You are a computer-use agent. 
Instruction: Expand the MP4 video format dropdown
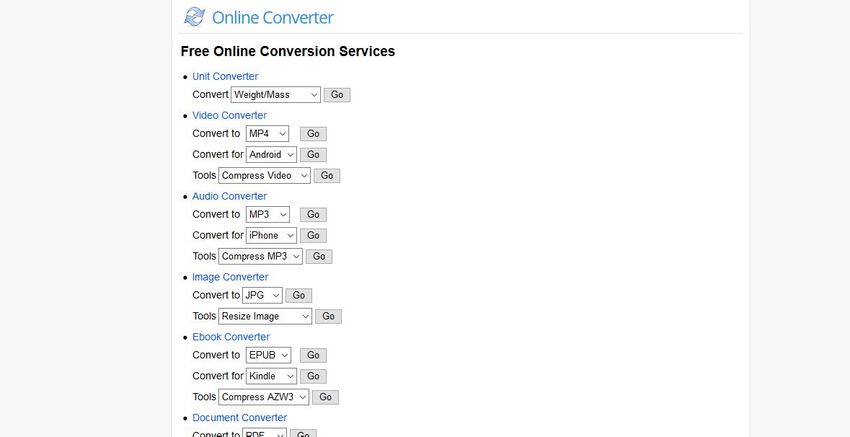pos(267,134)
